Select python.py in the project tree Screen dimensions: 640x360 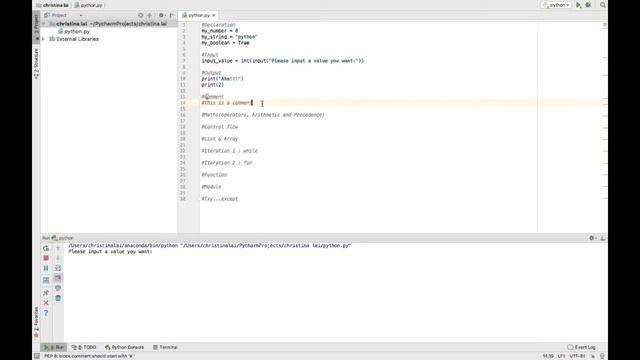[77, 31]
